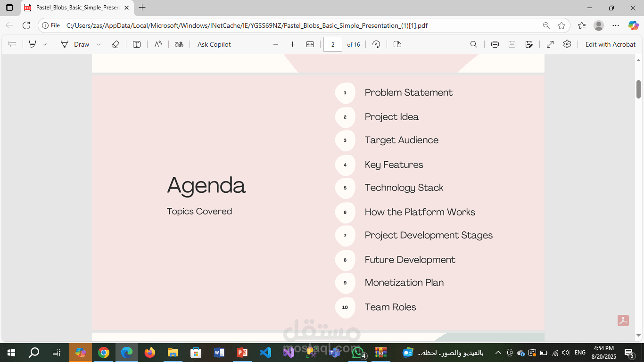Click scrollbar down arrow
644x362 pixels.
[639, 335]
